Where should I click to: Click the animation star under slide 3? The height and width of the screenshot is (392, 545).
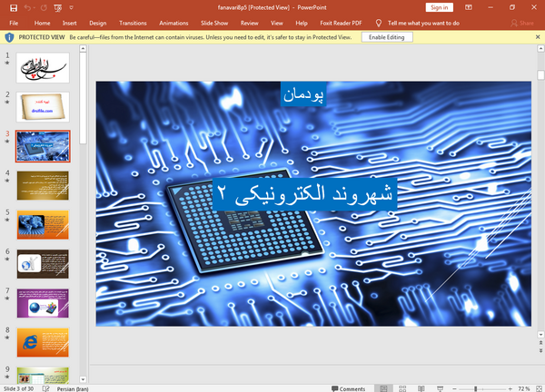coord(7,142)
